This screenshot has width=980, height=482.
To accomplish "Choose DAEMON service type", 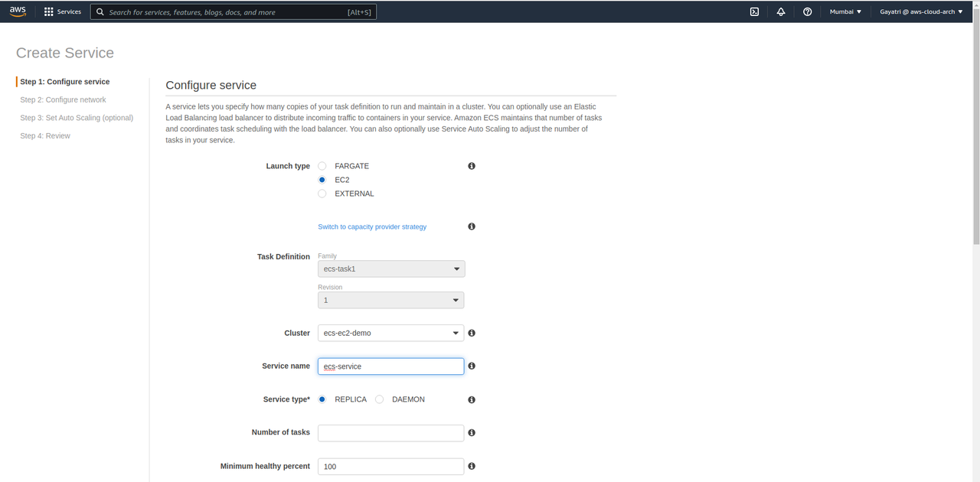I will click(x=380, y=399).
